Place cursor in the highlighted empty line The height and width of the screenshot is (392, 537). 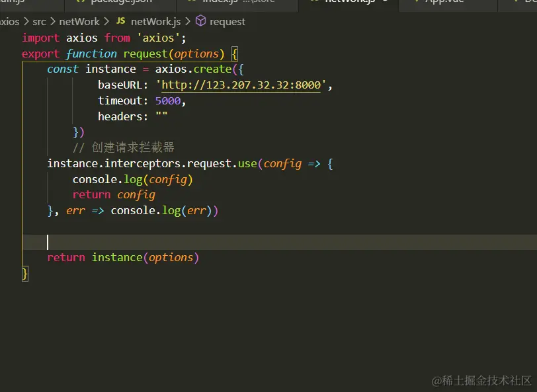tap(280, 242)
